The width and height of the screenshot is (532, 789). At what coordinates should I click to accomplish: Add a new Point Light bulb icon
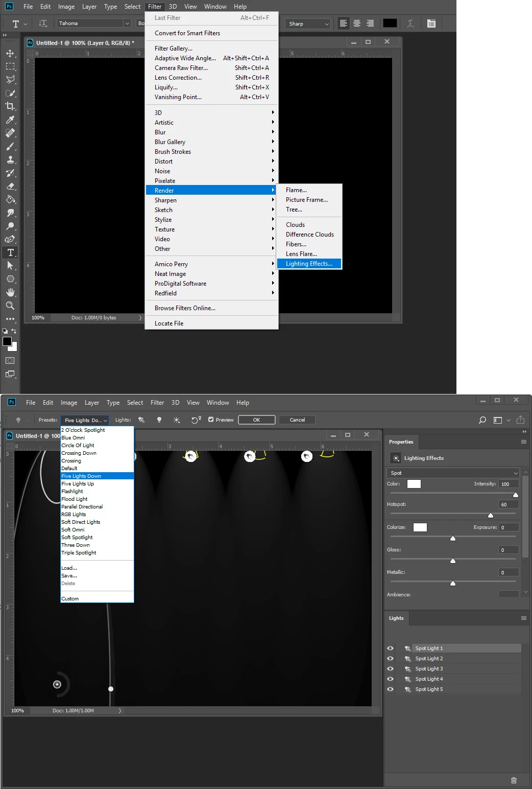point(159,420)
